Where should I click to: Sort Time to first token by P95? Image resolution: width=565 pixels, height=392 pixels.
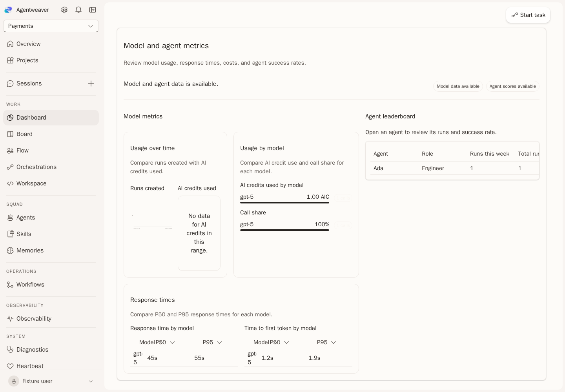326,342
